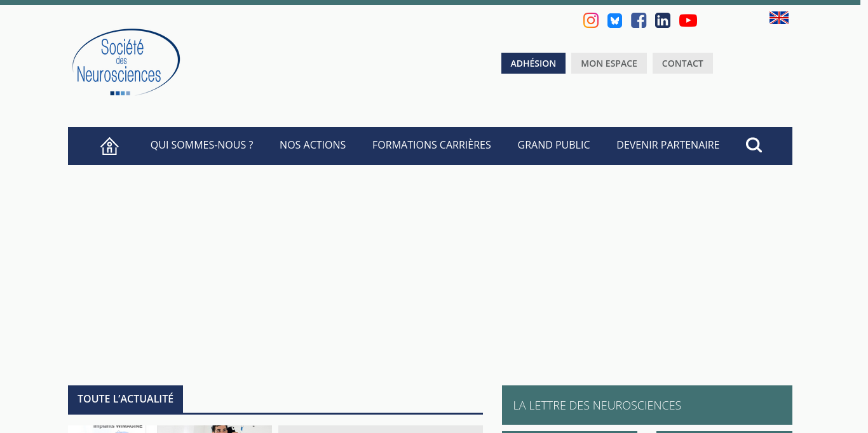Go to the YouTube channel icon
The image size is (868, 433).
point(688,20)
